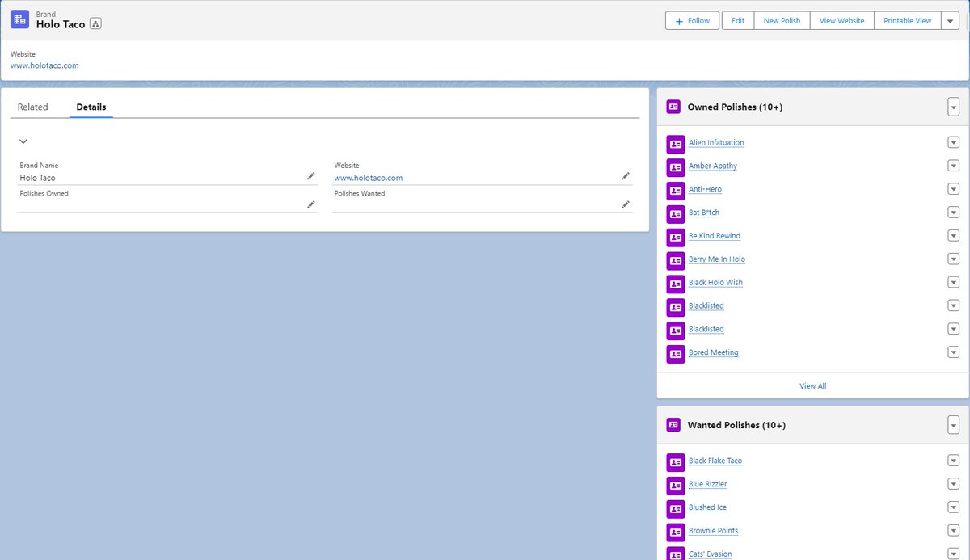Edit the Brand Name field with pencil icon
The width and height of the screenshot is (970, 560).
[310, 176]
